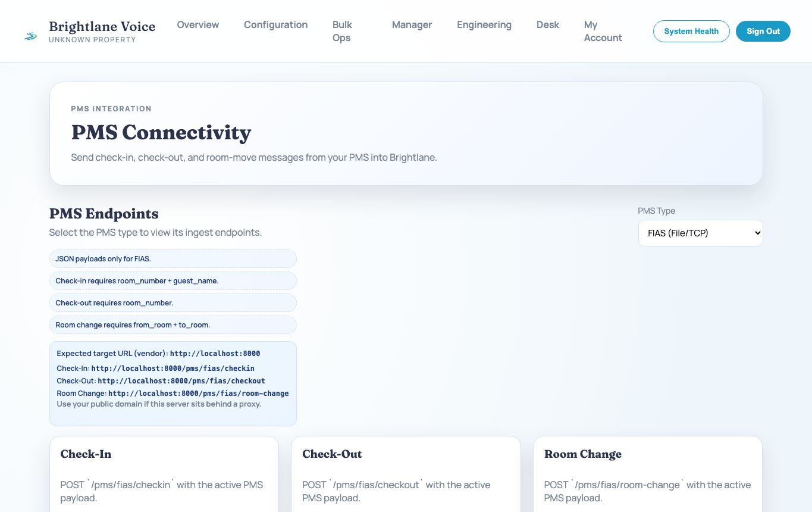Open the Configuration menu item
This screenshot has width=812, height=512.
click(x=275, y=24)
